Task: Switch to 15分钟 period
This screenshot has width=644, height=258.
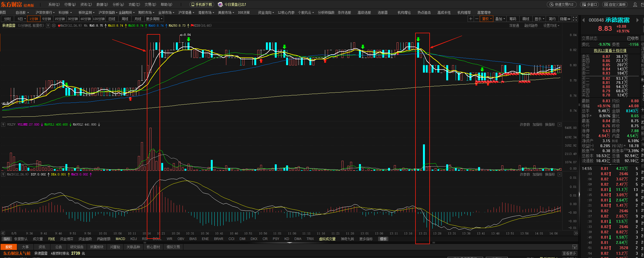Action: tap(60, 19)
